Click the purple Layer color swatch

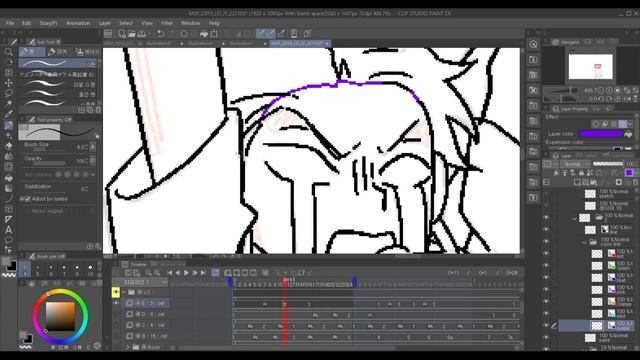click(x=600, y=133)
